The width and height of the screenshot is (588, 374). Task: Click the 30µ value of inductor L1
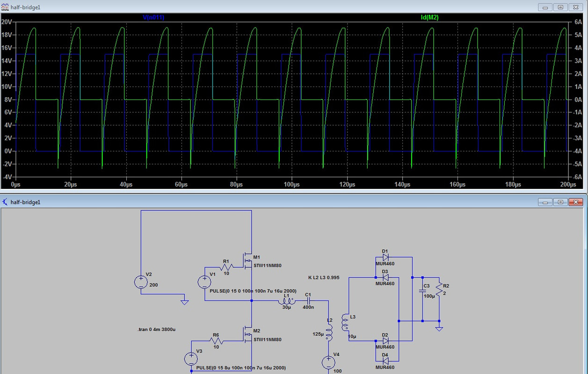[x=287, y=308]
